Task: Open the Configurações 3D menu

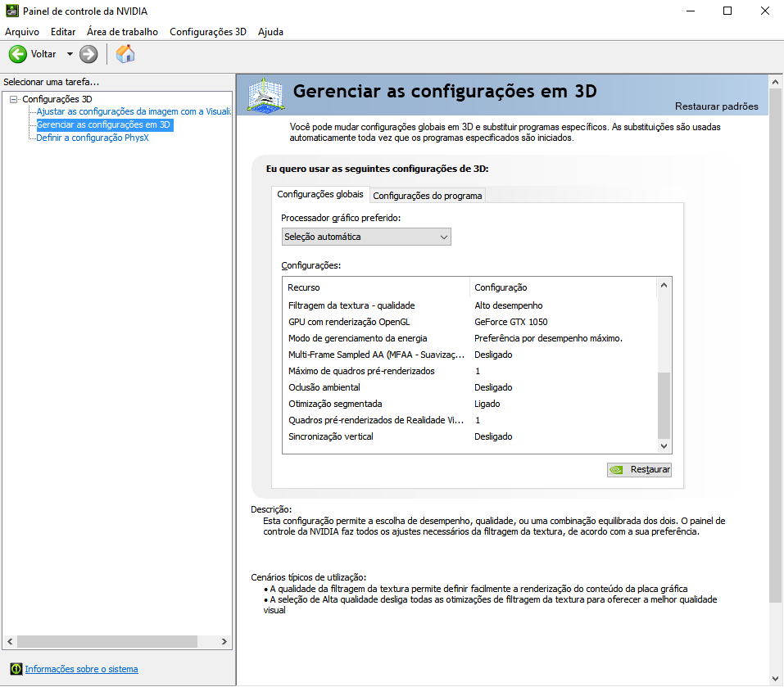Action: pyautogui.click(x=208, y=31)
